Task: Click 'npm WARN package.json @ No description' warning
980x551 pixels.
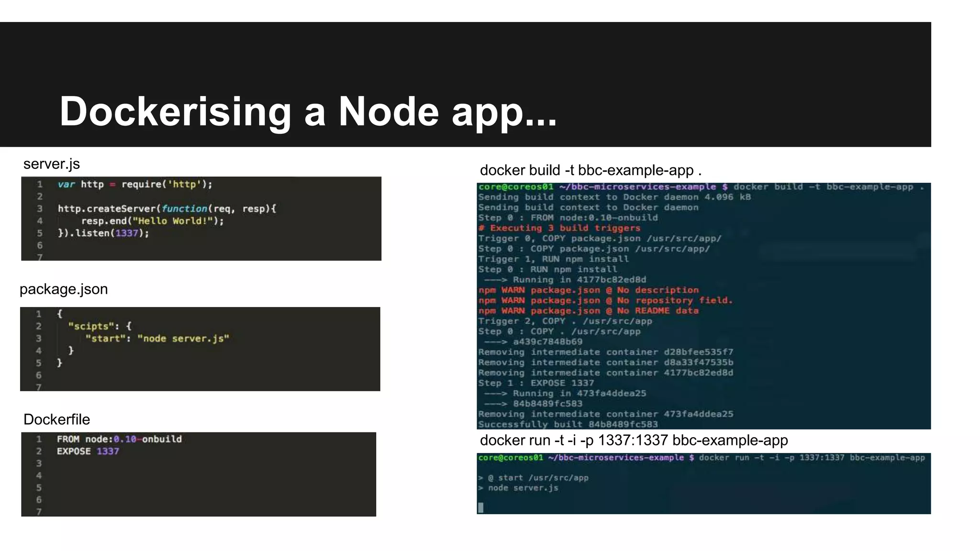Action: click(589, 290)
